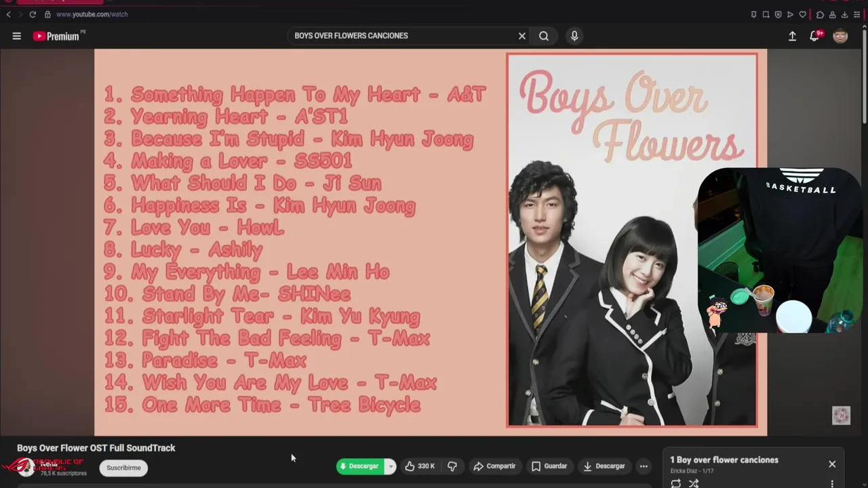Click the pin icon in the address bar

point(753,14)
